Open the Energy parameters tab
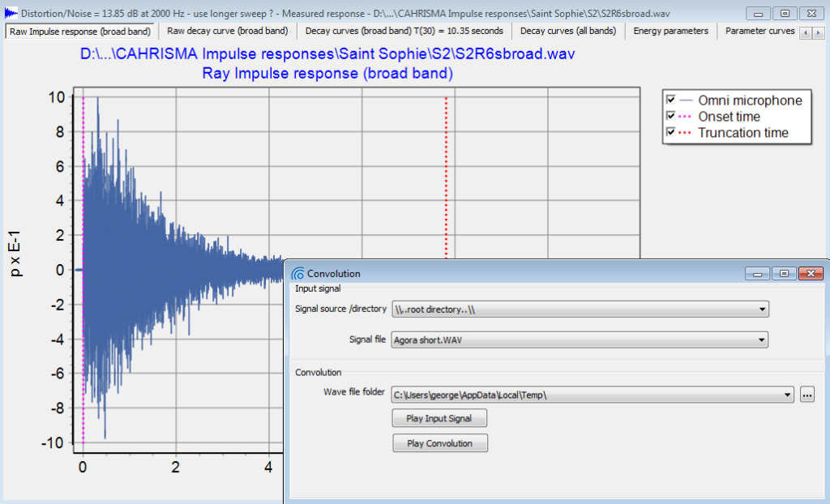The width and height of the screenshot is (830, 504). point(670,31)
